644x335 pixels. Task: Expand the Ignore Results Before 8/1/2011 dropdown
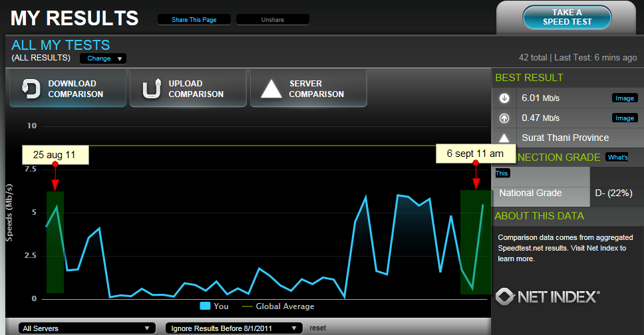click(x=234, y=328)
